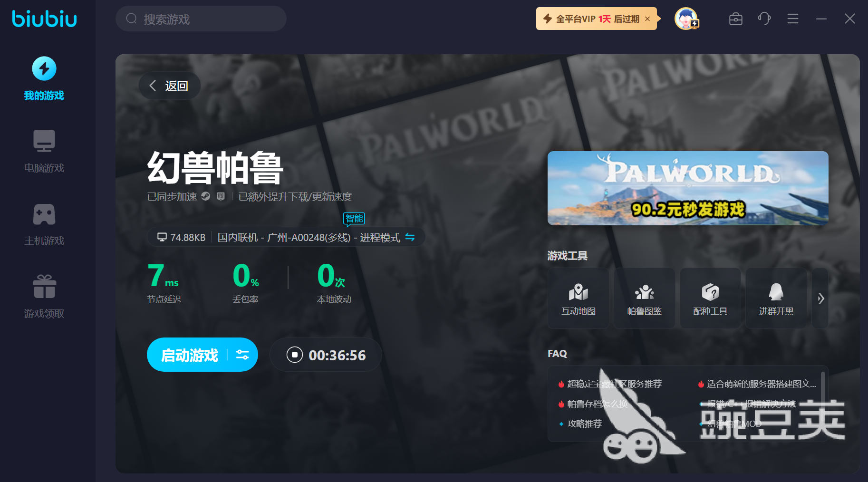
Task: Click the 7ms 节点延迟 stat
Action: [164, 283]
